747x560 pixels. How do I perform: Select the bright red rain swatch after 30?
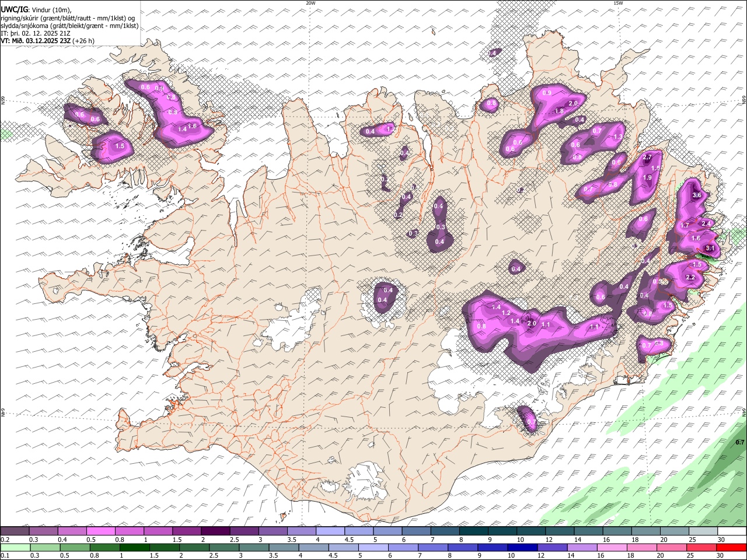point(731,548)
